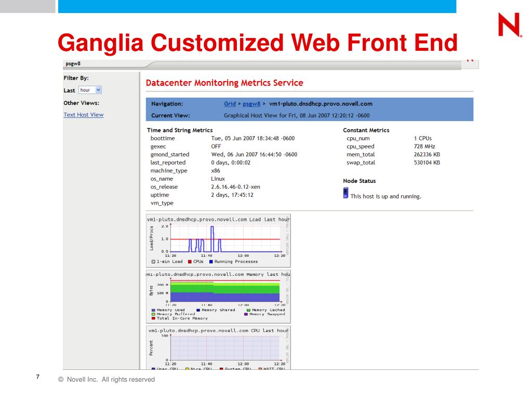Click the Memory Shared legend swatch

click(198, 310)
